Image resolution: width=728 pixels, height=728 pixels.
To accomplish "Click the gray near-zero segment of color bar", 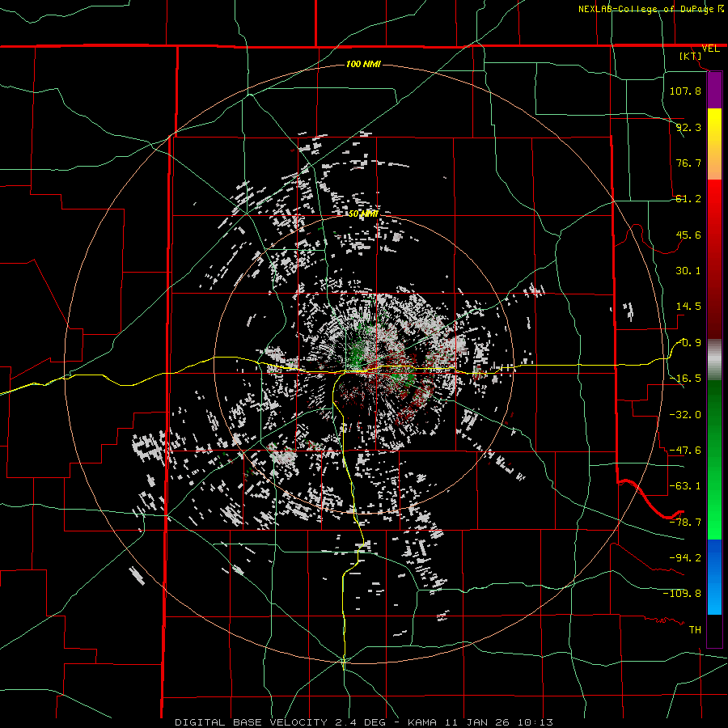I will click(x=714, y=360).
